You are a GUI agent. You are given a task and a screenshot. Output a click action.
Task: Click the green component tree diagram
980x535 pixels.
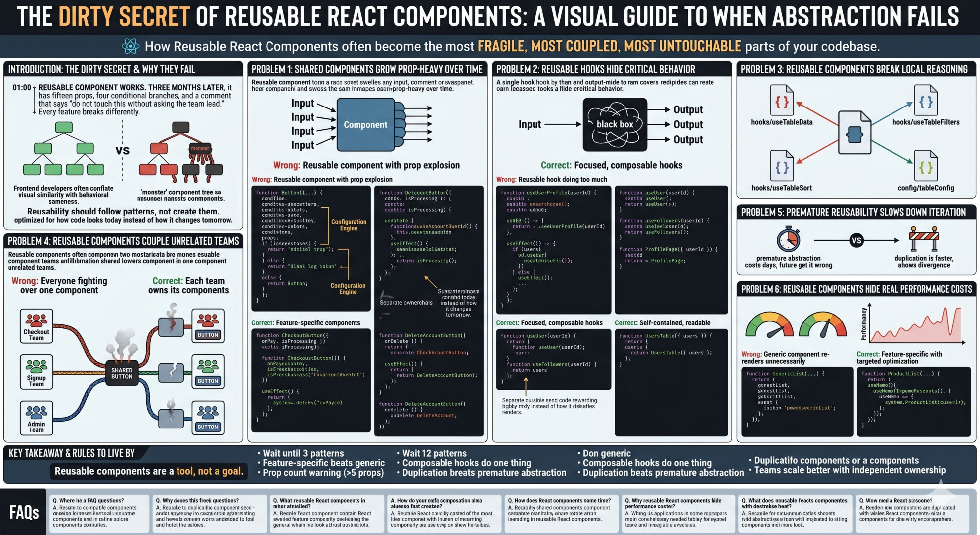64,148
